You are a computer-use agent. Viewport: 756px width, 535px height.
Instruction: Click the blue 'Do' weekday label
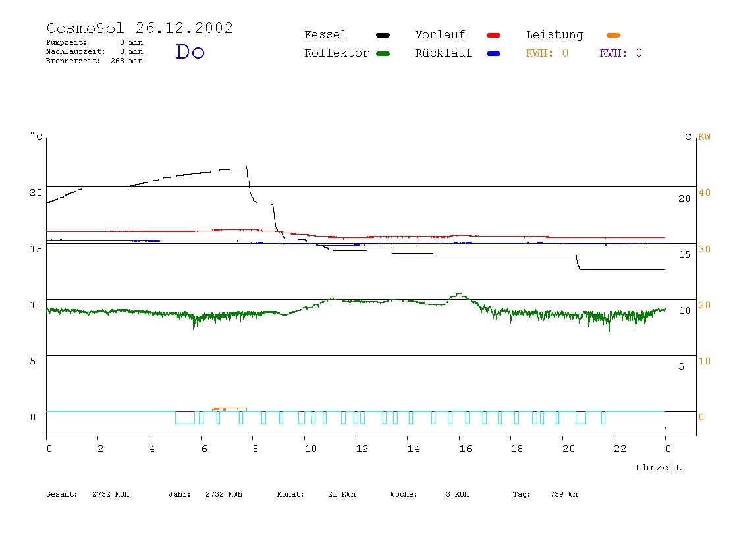[x=190, y=51]
